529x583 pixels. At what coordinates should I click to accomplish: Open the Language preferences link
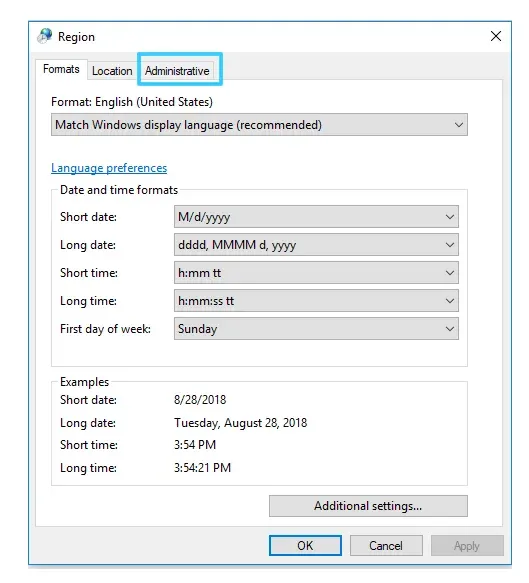coord(109,168)
